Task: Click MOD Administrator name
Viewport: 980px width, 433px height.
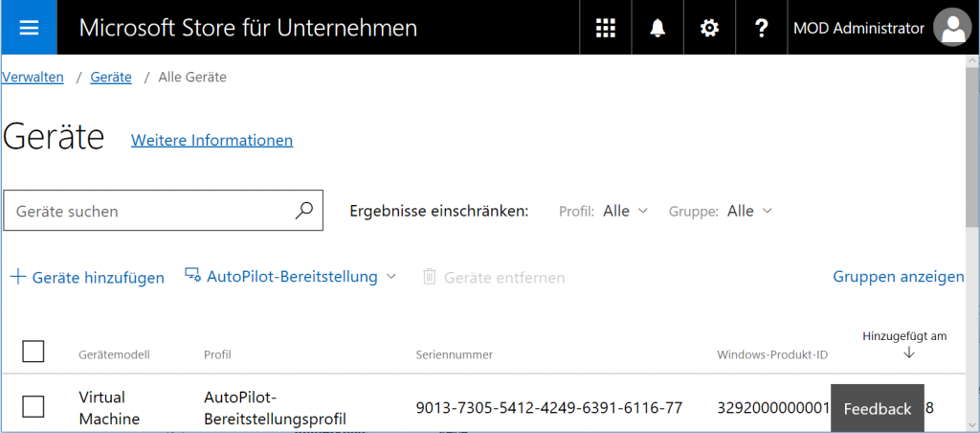Action: 858,28
